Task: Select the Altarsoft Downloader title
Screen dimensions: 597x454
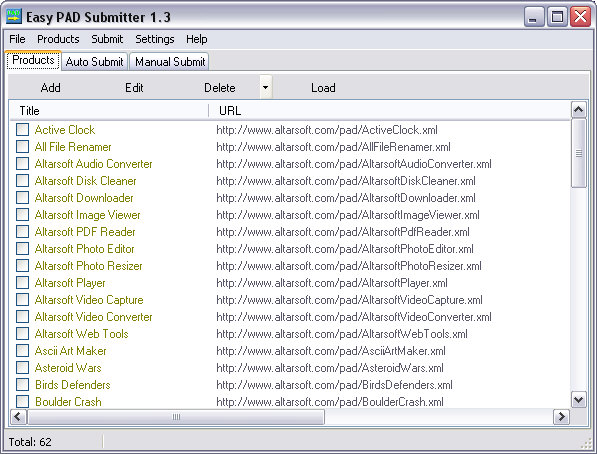Action: [84, 198]
